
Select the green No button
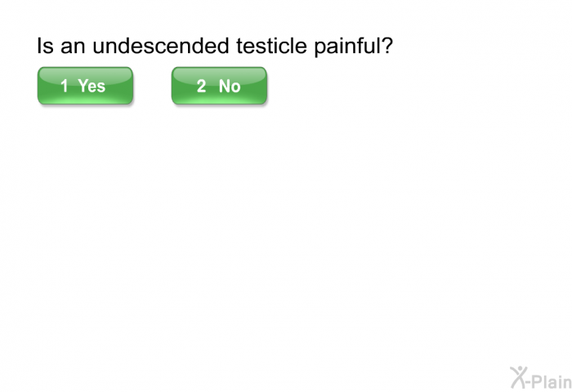pos(219,86)
